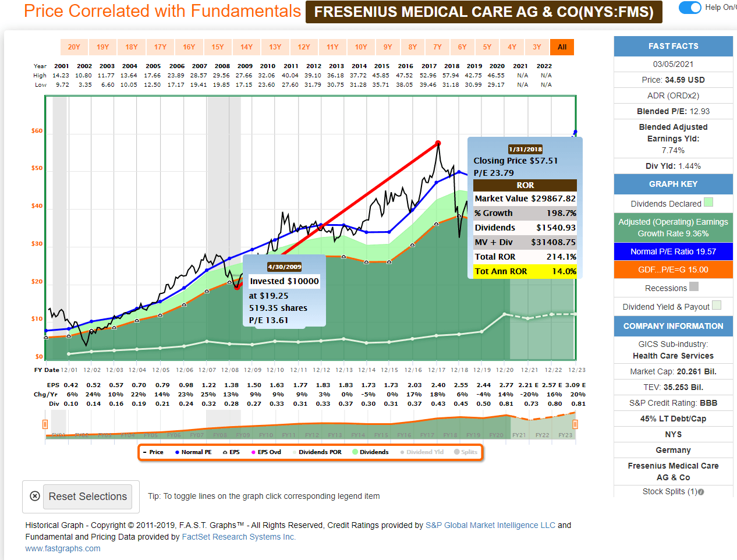Open FactSet Research Systems Inc. link
The height and width of the screenshot is (560, 737).
[x=239, y=537]
